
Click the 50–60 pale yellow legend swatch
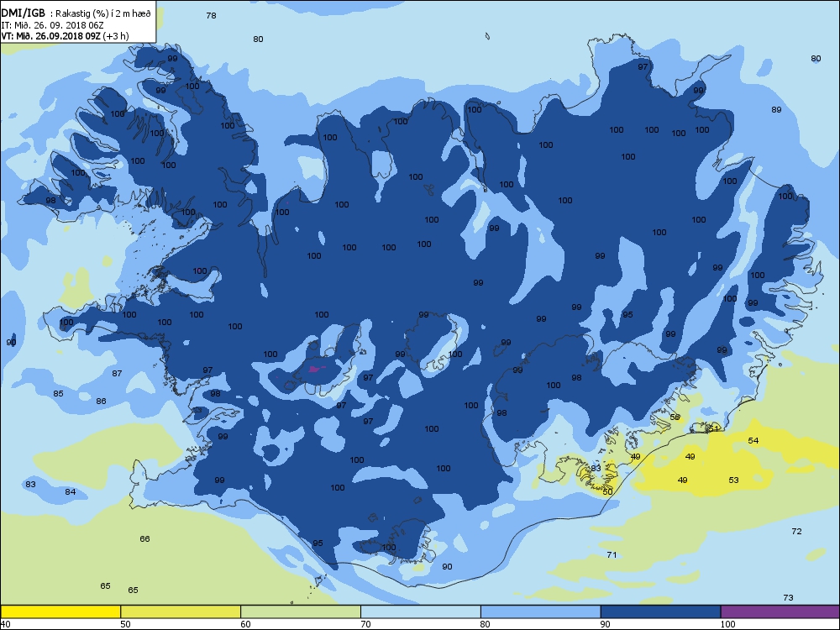coord(181,612)
